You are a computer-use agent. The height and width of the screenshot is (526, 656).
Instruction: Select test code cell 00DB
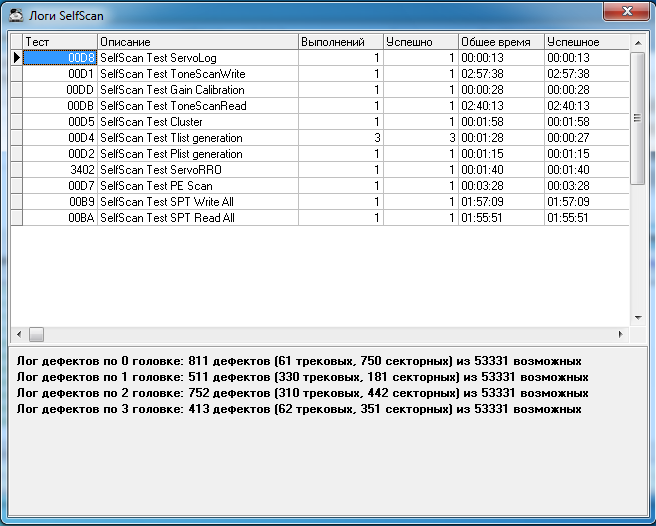click(x=60, y=106)
